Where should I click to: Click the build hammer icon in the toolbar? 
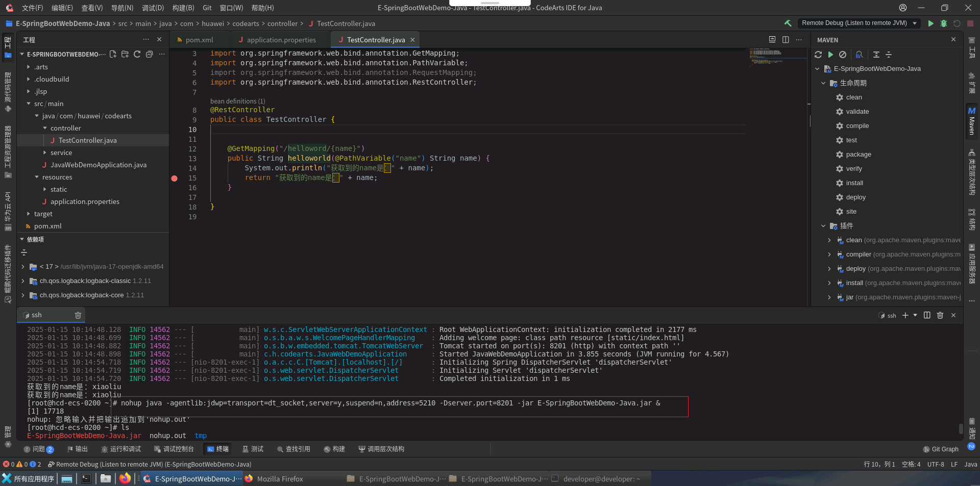(x=788, y=23)
